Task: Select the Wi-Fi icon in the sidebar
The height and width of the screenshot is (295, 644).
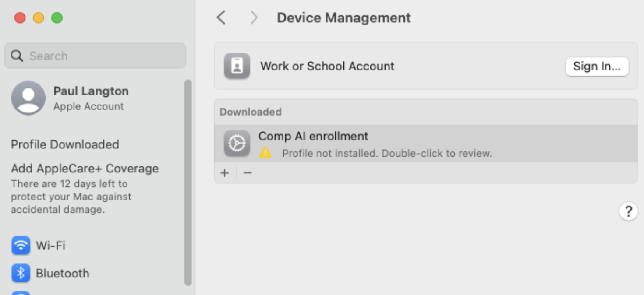Action: (x=21, y=246)
